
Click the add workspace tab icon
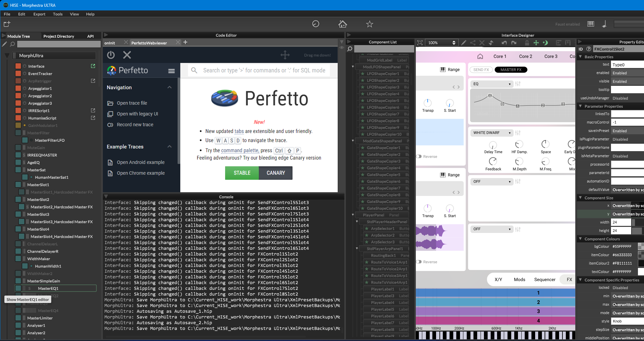[7, 24]
